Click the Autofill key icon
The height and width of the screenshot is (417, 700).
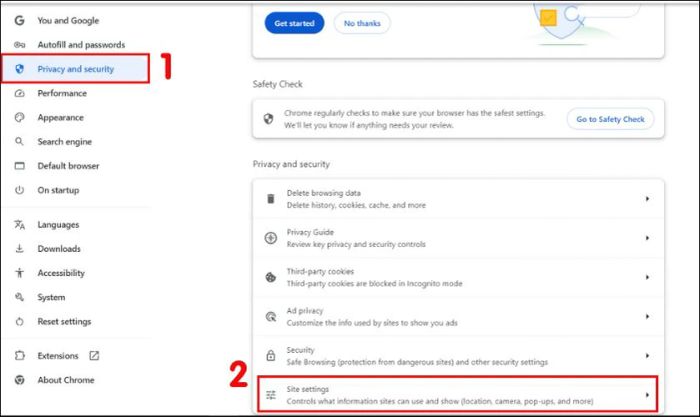(x=19, y=45)
